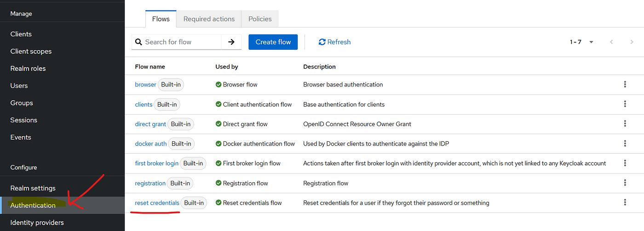Click the Refresh link
Image resolution: width=644 pixels, height=231 pixels.
point(334,42)
